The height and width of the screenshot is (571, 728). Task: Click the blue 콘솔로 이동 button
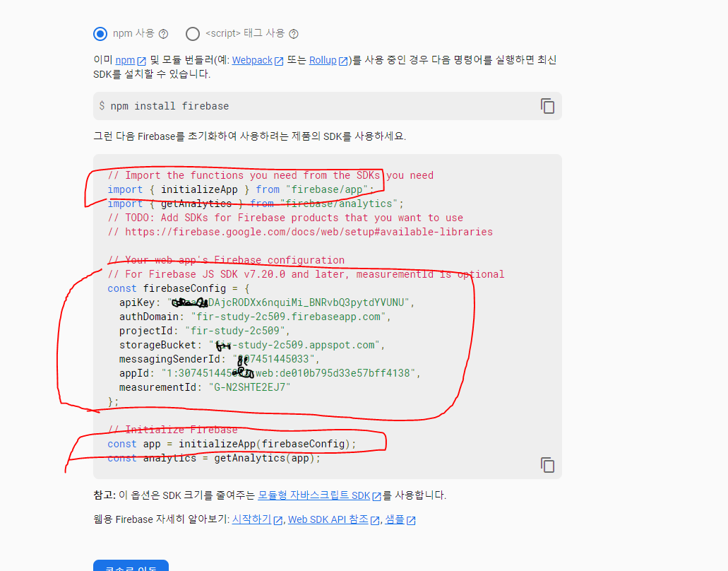pyautogui.click(x=131, y=566)
